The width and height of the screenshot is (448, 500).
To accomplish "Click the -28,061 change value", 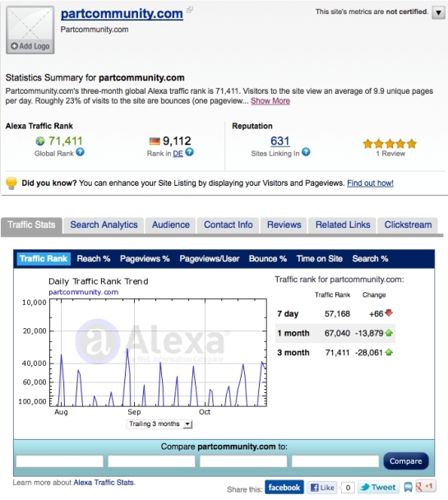I will click(368, 353).
